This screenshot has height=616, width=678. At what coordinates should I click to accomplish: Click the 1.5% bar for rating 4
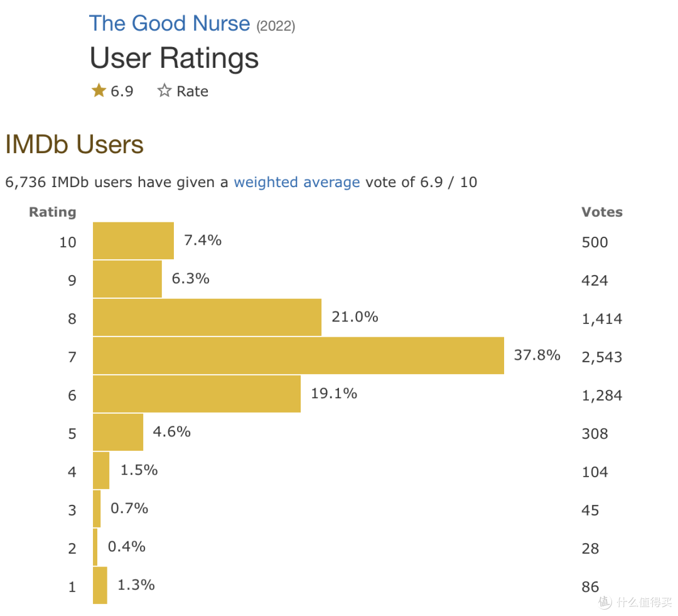(x=101, y=470)
